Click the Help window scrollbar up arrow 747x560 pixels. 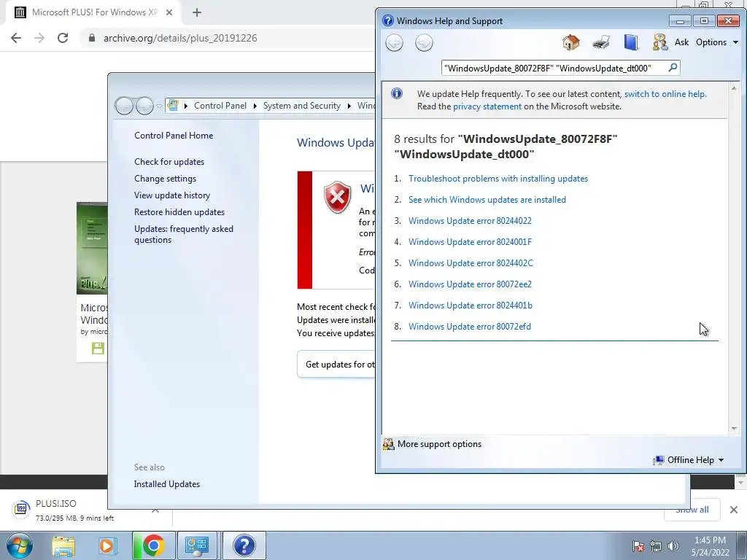click(x=734, y=88)
